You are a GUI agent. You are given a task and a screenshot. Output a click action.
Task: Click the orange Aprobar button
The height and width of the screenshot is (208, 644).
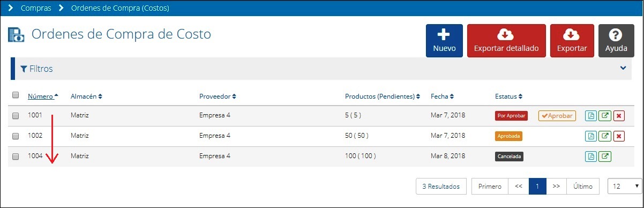pyautogui.click(x=557, y=116)
